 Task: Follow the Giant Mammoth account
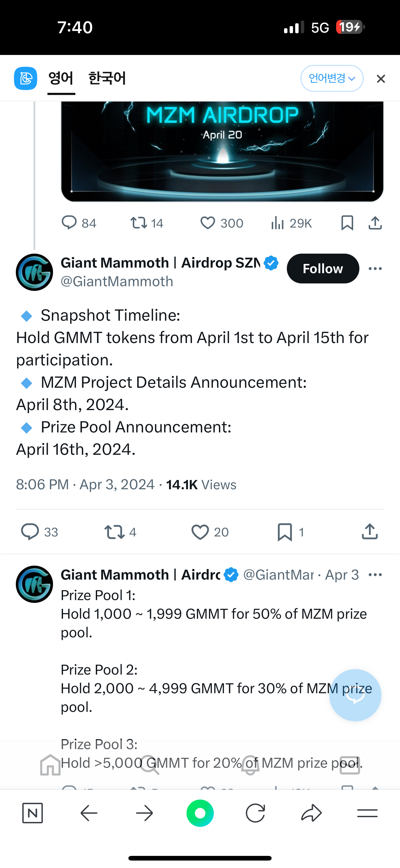coord(323,269)
